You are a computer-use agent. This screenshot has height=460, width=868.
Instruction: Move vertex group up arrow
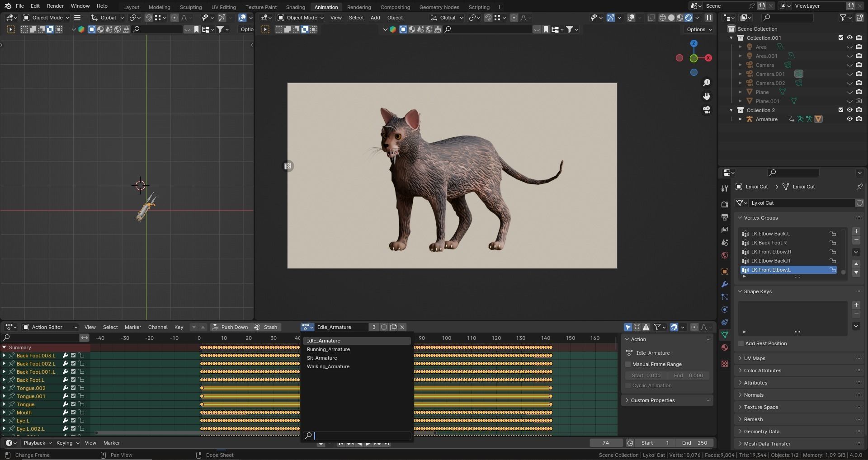[856, 264]
